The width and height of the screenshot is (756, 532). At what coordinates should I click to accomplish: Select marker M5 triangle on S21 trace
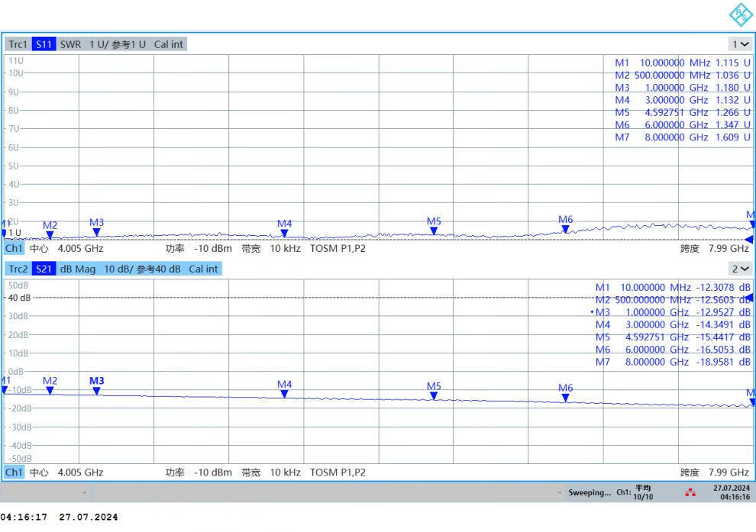[434, 395]
